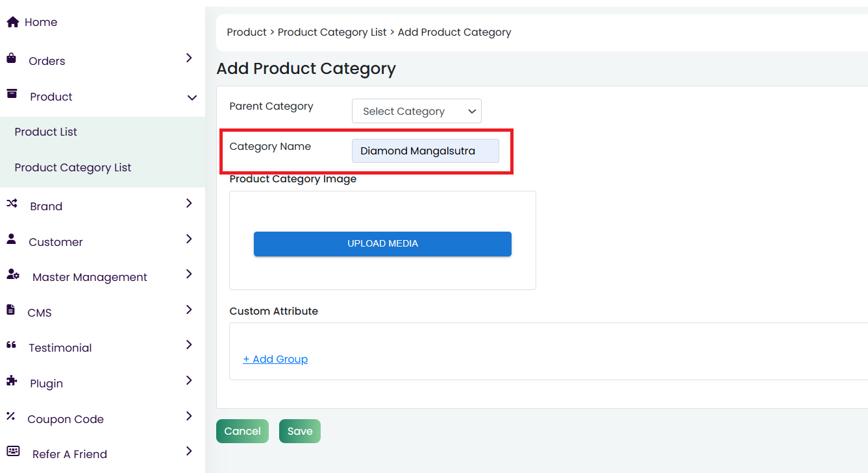This screenshot has height=473, width=868.
Task: Click the Testimonial quote icon
Action: tap(11, 345)
